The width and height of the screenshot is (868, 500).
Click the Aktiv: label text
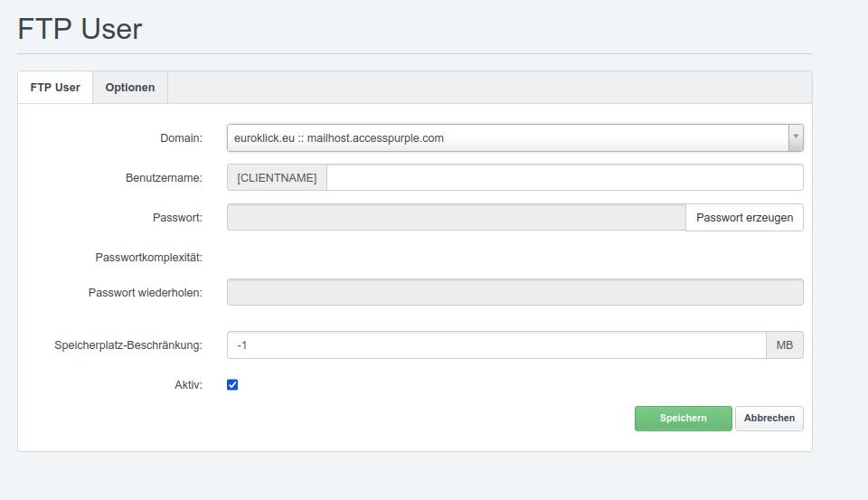click(x=188, y=385)
